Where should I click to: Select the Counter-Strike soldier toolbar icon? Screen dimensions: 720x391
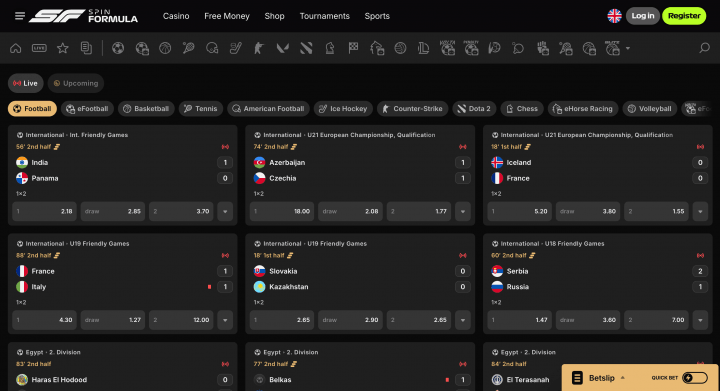pos(259,48)
